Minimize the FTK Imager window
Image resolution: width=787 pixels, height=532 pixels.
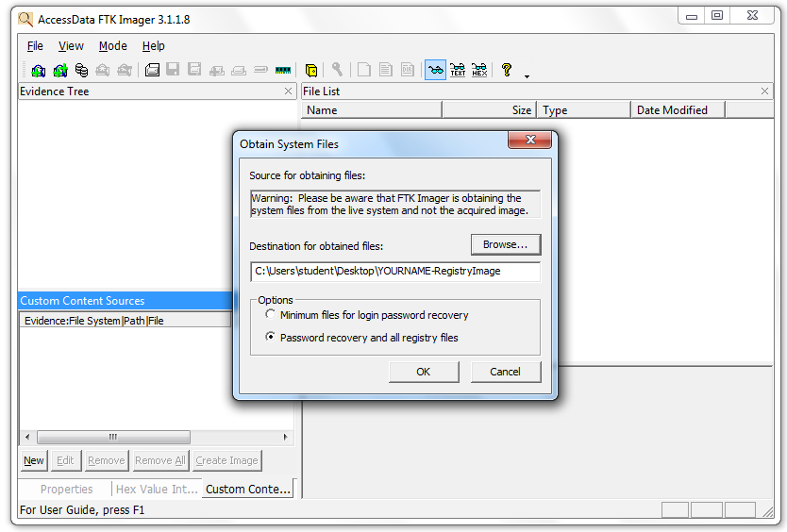[x=692, y=15]
